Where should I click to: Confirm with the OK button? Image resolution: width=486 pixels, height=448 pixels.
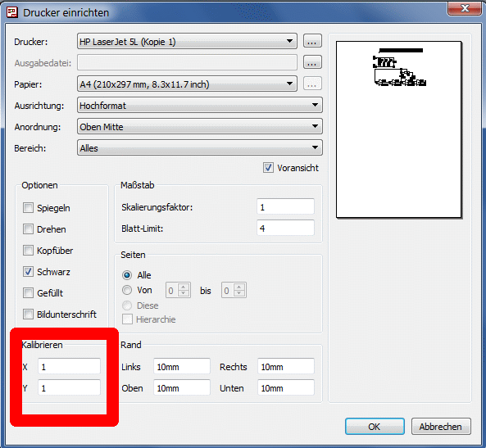coord(375,427)
